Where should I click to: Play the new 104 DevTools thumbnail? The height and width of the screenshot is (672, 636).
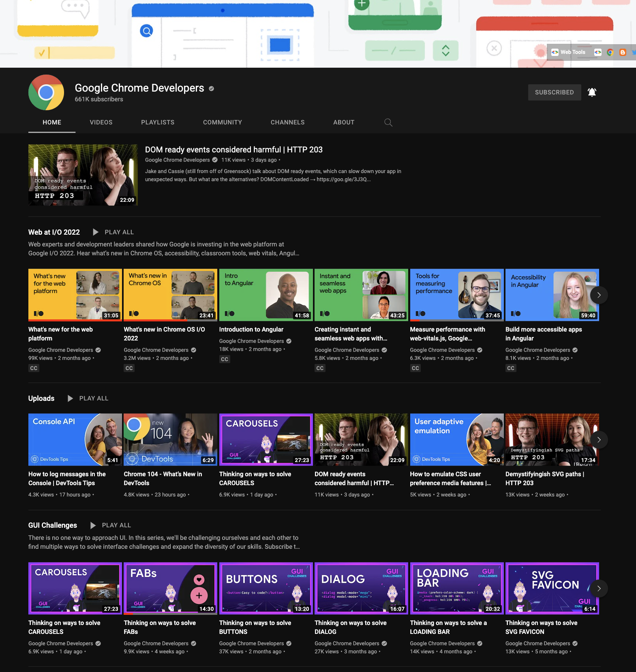click(x=170, y=440)
